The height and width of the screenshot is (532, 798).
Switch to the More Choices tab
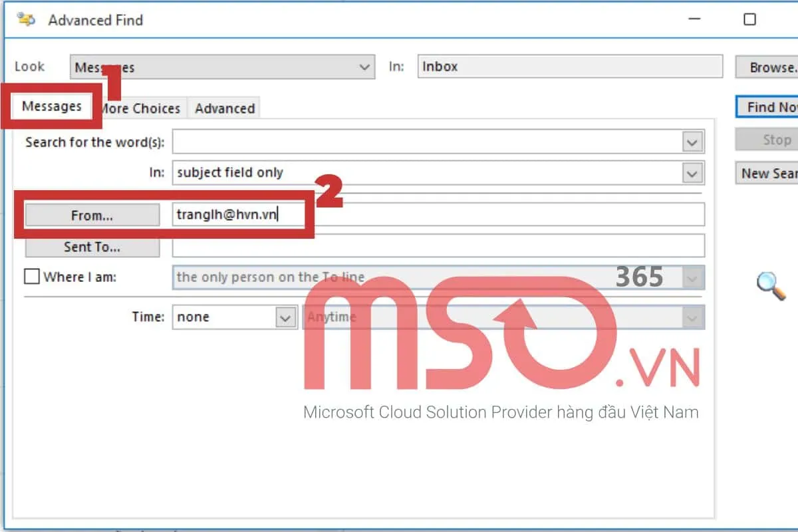140,108
